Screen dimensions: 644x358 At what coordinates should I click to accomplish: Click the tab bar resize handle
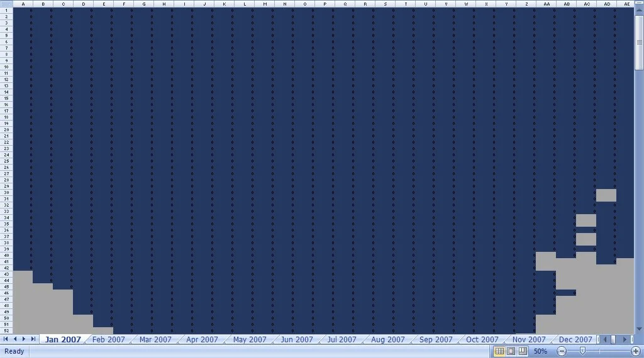(599, 339)
